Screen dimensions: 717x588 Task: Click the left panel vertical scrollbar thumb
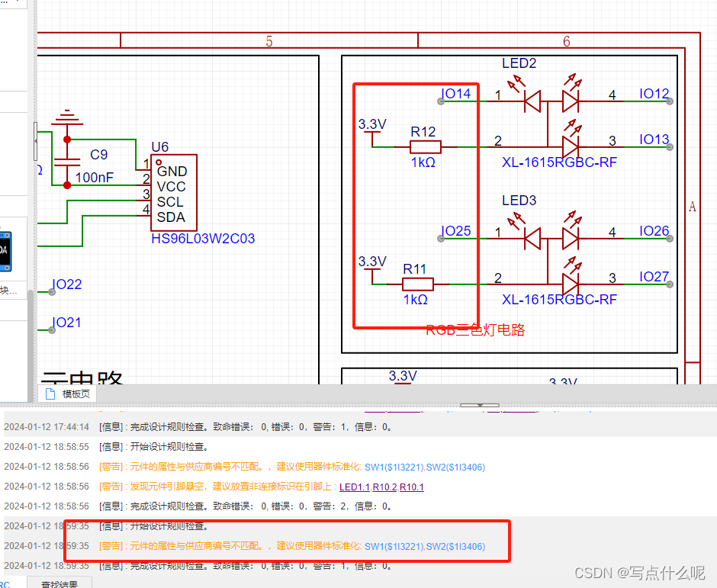coord(31,345)
